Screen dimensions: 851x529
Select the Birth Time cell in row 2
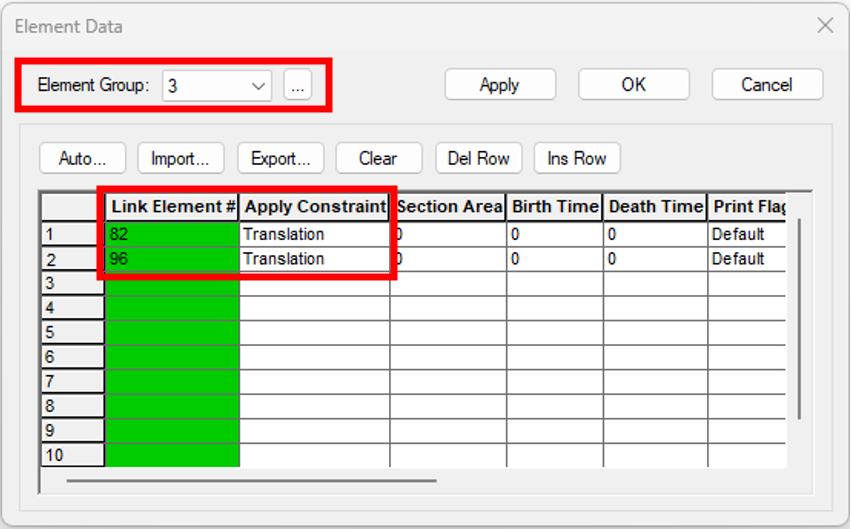(555, 259)
